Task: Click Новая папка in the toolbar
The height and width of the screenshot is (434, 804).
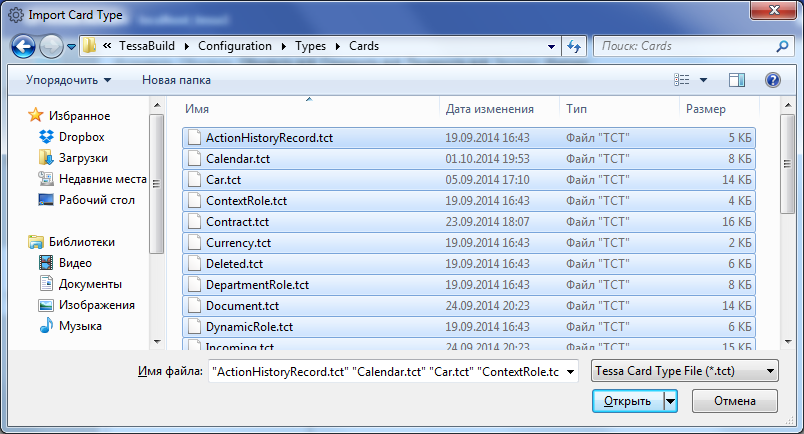Action: 176,80
